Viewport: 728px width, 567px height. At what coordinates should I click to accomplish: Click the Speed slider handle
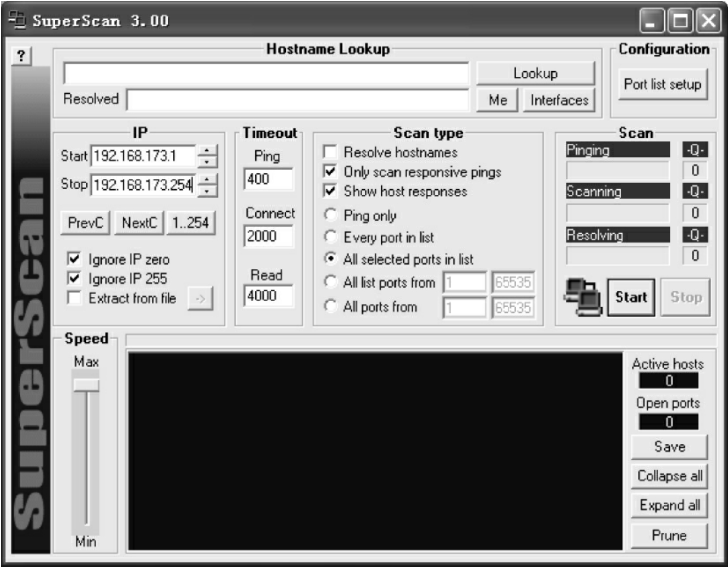tap(86, 385)
